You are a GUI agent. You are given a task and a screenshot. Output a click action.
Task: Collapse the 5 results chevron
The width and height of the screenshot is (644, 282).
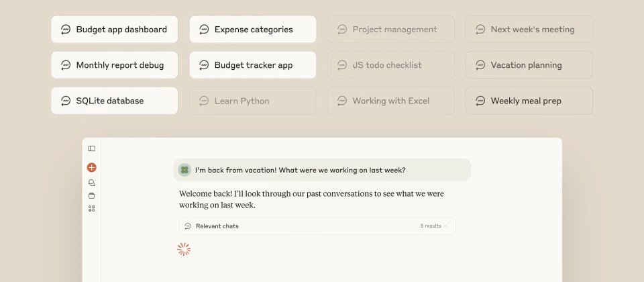tap(446, 226)
